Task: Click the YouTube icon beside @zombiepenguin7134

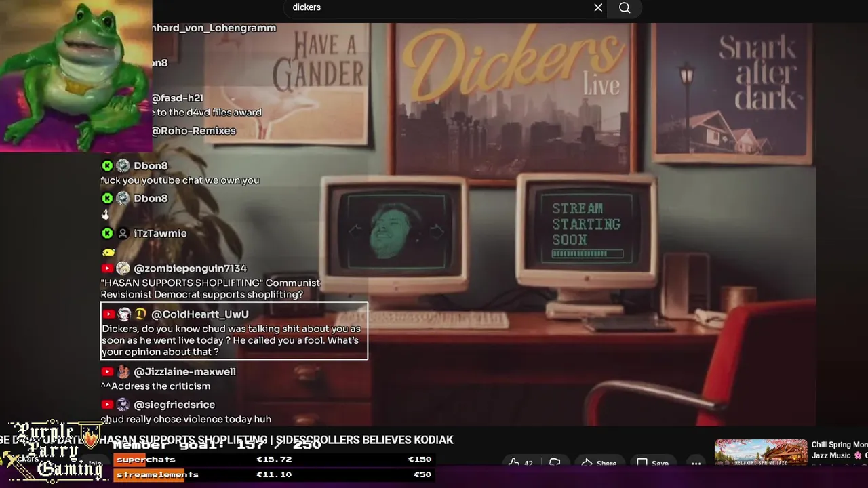Action: pos(107,268)
